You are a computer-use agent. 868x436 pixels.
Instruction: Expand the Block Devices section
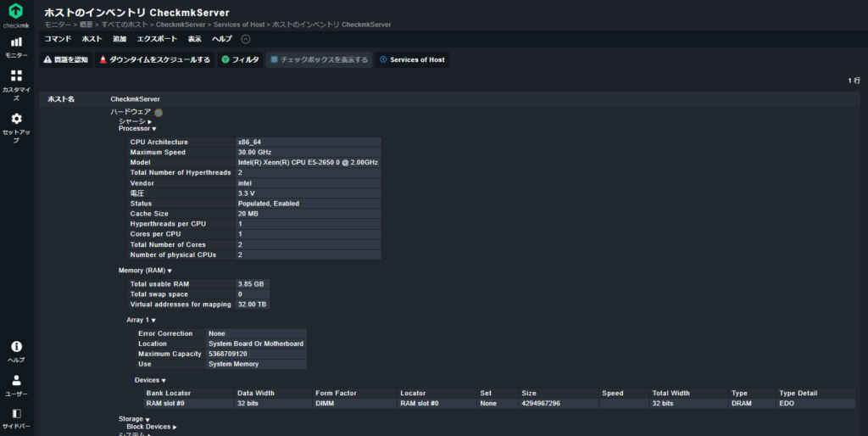[151, 427]
